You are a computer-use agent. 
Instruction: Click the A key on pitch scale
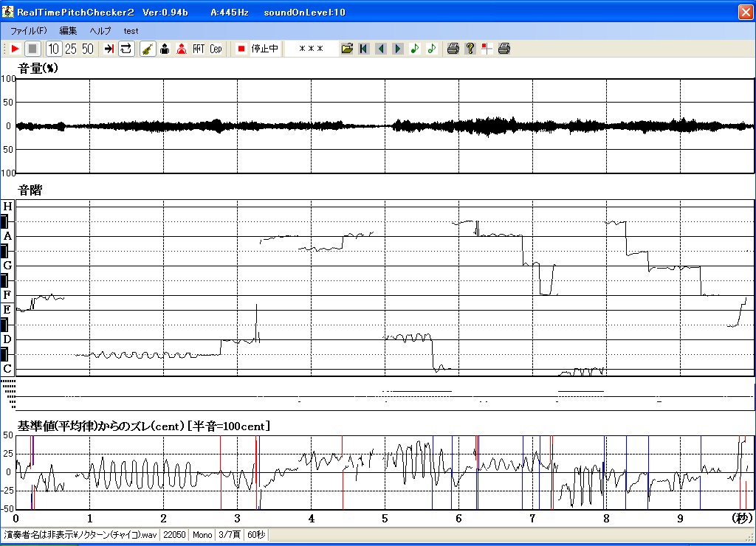7,236
